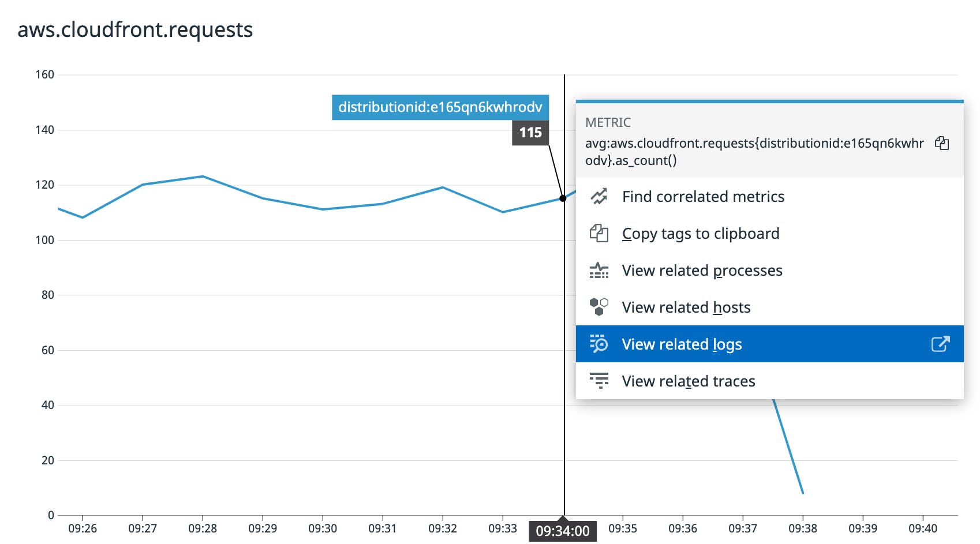Screen dimensions: 980x544
Task: Click the copy icon beside the metric query
Action: coord(941,143)
